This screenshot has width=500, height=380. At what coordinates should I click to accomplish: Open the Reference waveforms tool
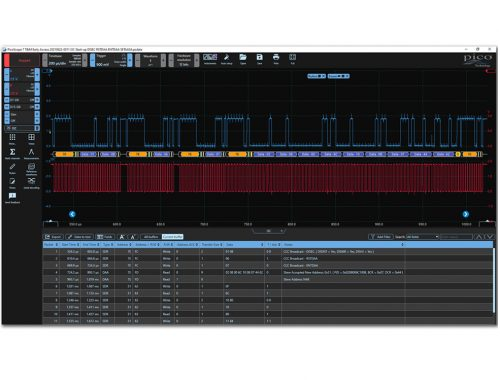[31, 169]
